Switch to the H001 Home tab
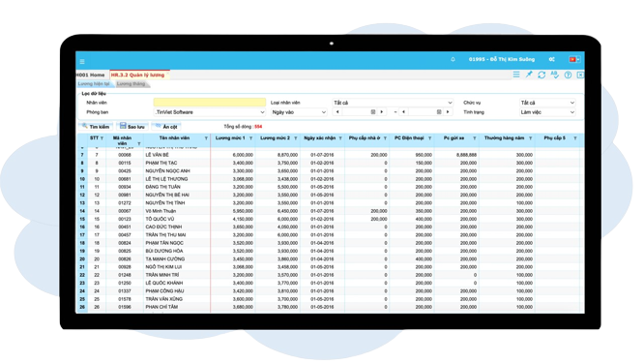Image resolution: width=644 pixels, height=363 pixels. pos(90,75)
